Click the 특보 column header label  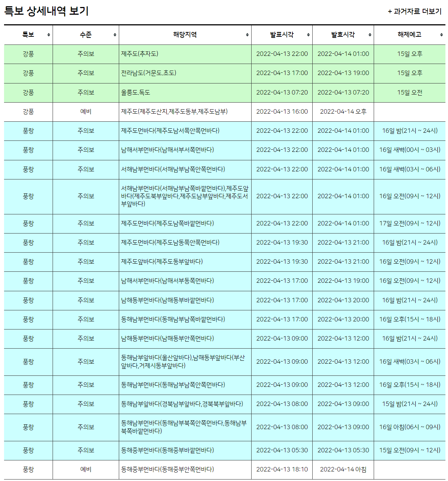click(28, 35)
